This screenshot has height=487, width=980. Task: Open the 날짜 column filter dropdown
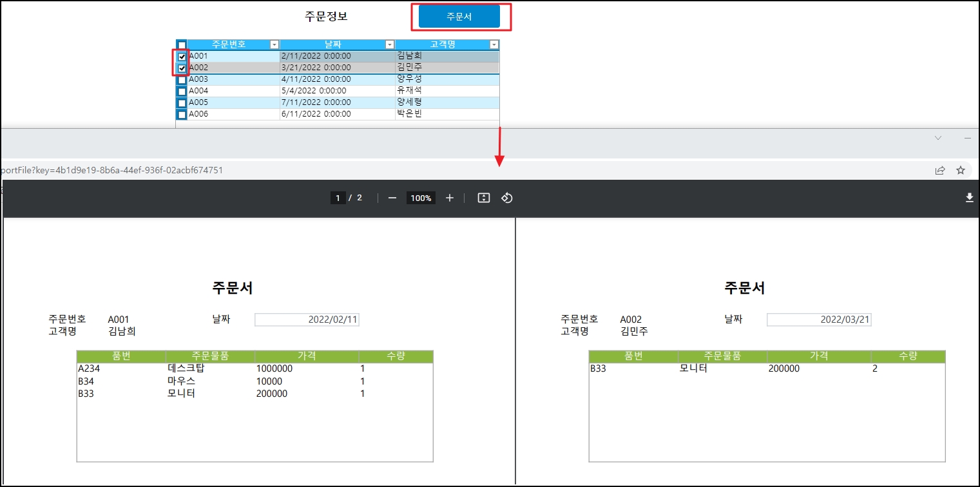389,44
